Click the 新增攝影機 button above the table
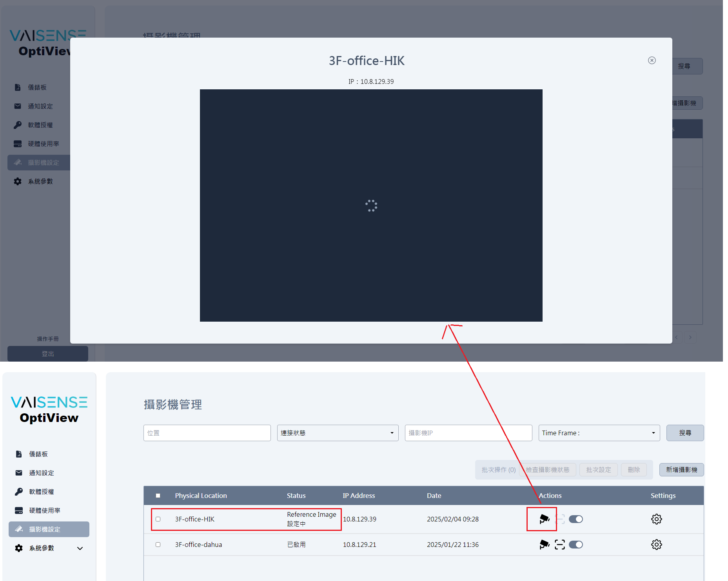Viewport: 728px width, 581px height. pos(681,470)
